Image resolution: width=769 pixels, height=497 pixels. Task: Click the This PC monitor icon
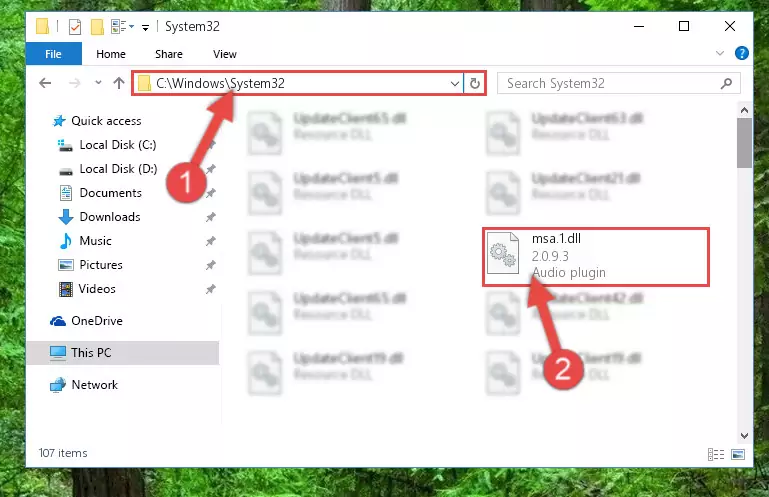tap(58, 353)
